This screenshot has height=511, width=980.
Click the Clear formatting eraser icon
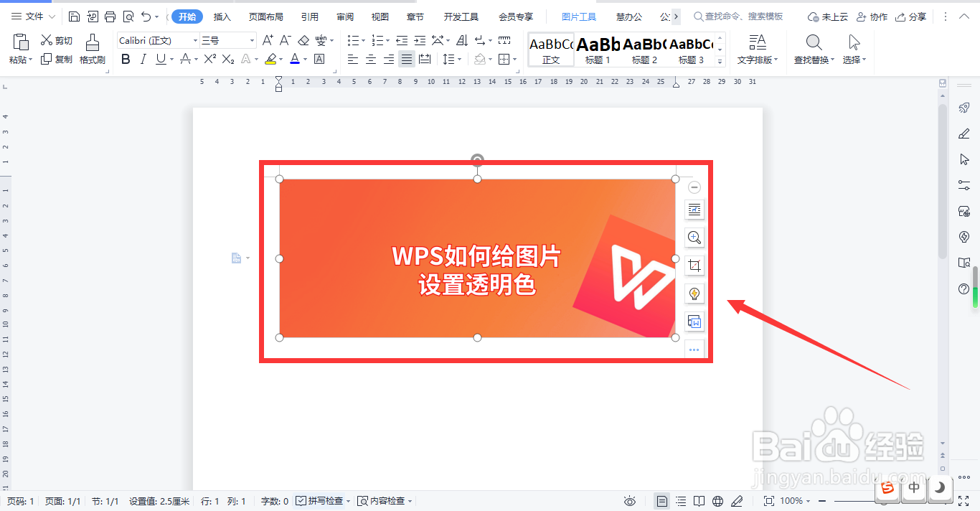(x=303, y=40)
